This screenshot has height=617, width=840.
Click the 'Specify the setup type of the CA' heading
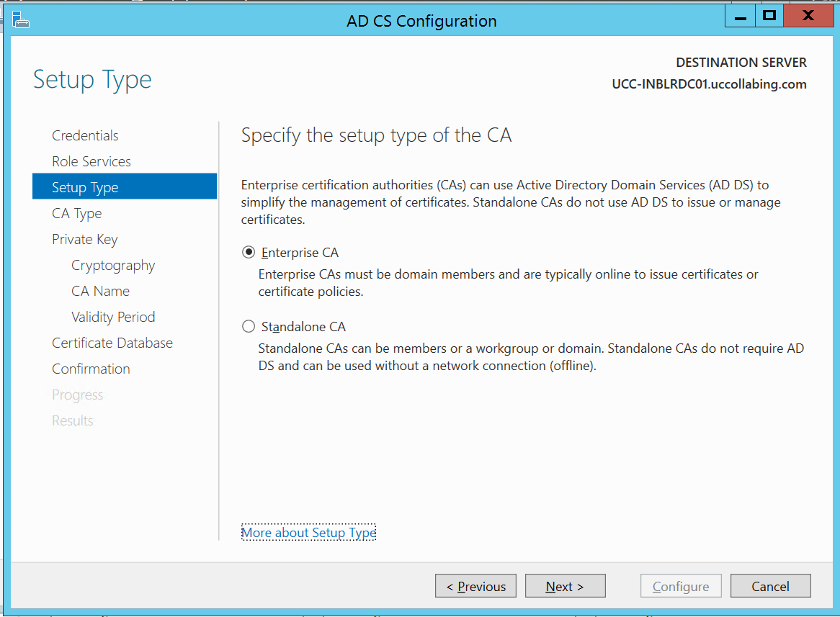click(376, 135)
